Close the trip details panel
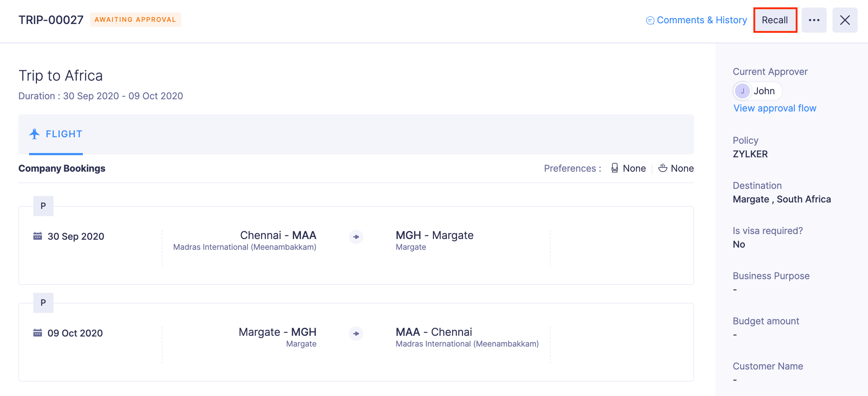The width and height of the screenshot is (868, 396). tap(845, 20)
